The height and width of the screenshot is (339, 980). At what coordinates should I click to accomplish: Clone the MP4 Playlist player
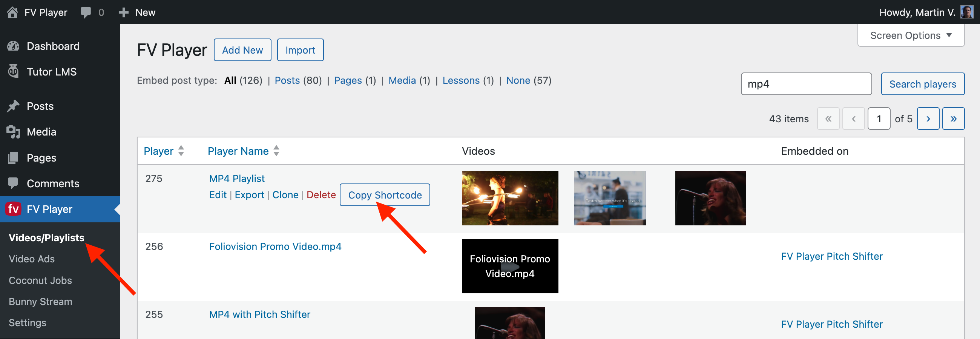click(x=285, y=195)
